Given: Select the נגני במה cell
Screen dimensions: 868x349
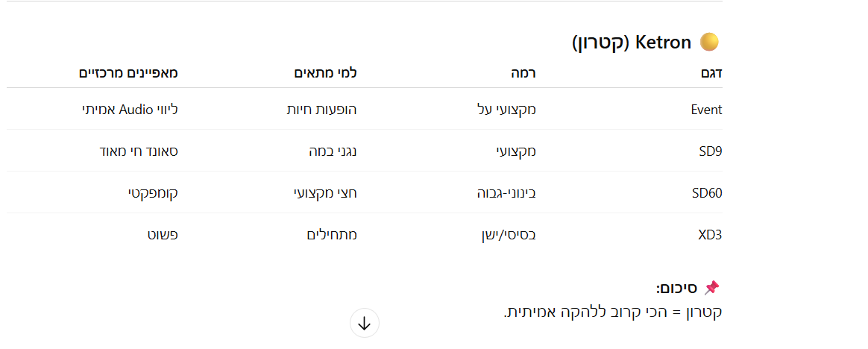Looking at the screenshot, I should [x=333, y=151].
